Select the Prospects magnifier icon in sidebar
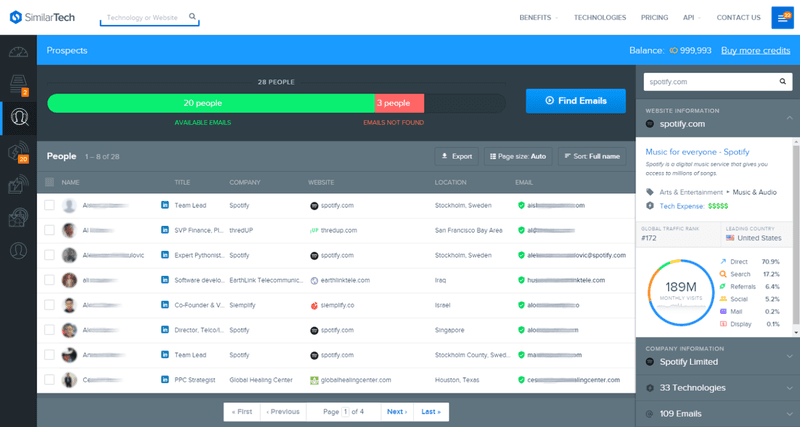 (x=19, y=118)
